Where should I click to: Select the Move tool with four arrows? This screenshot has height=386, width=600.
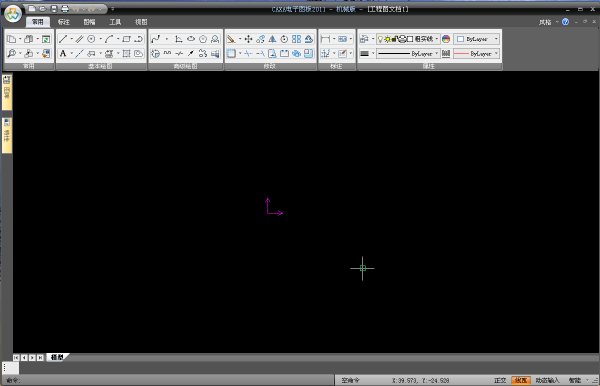coord(248,39)
